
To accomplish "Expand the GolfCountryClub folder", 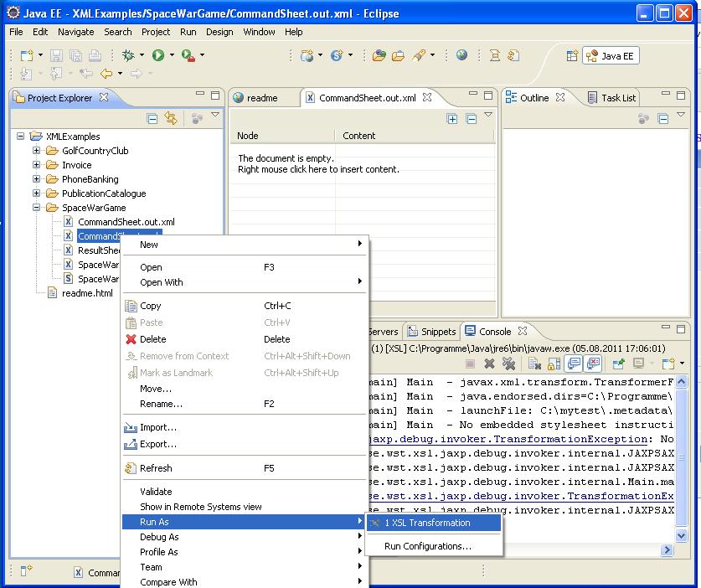I will point(37,151).
